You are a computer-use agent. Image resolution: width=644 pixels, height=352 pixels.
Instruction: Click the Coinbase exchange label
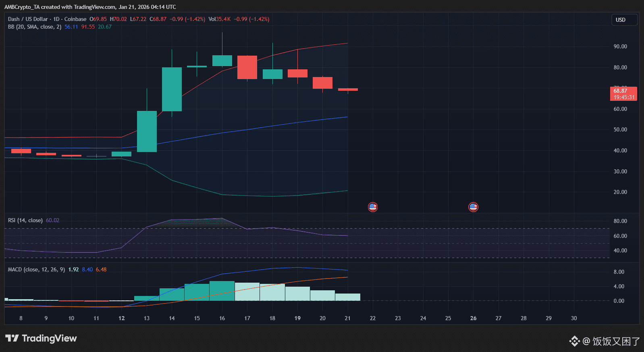click(75, 19)
